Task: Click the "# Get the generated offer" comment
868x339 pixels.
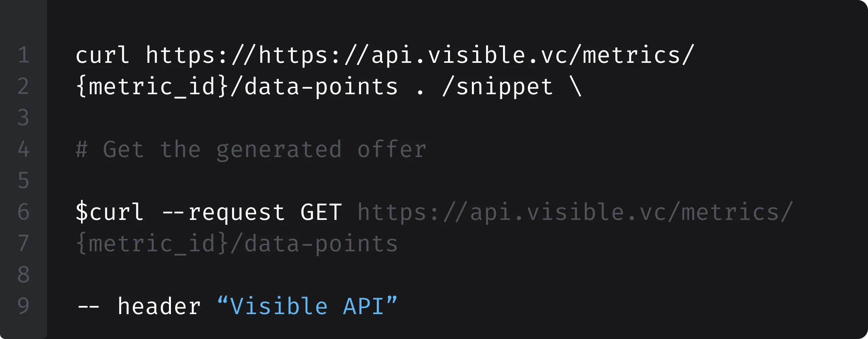Action: coord(251,150)
